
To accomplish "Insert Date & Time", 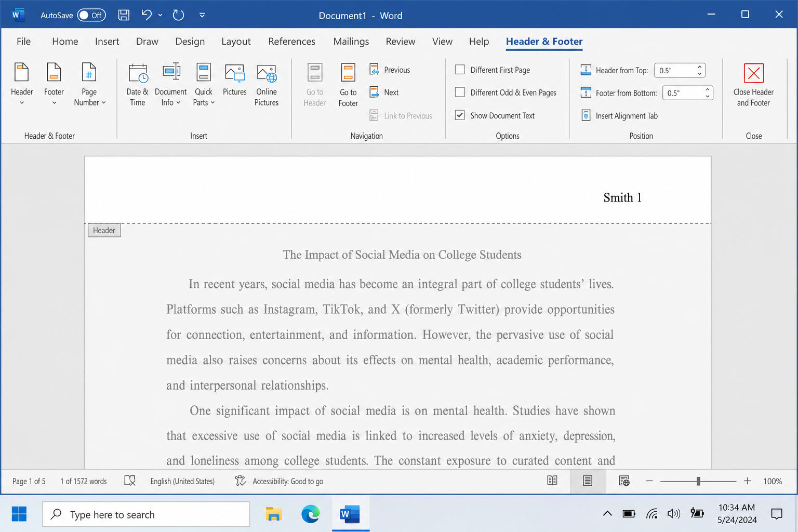I will tap(138, 85).
